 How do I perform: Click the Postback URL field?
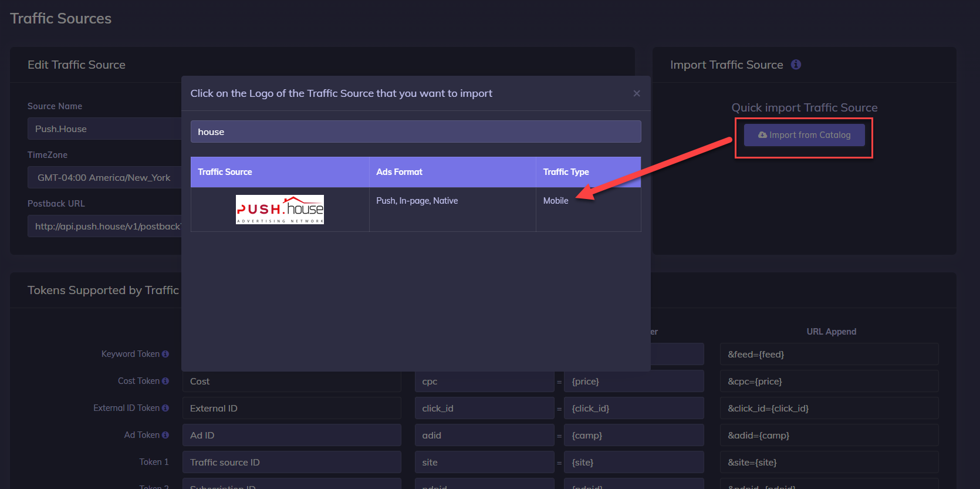pos(104,226)
